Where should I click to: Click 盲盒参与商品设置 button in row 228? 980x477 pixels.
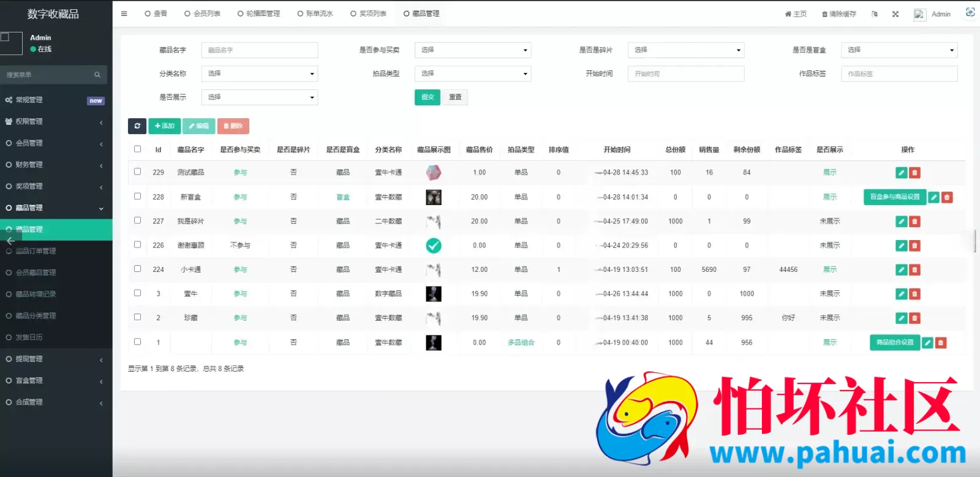click(895, 197)
